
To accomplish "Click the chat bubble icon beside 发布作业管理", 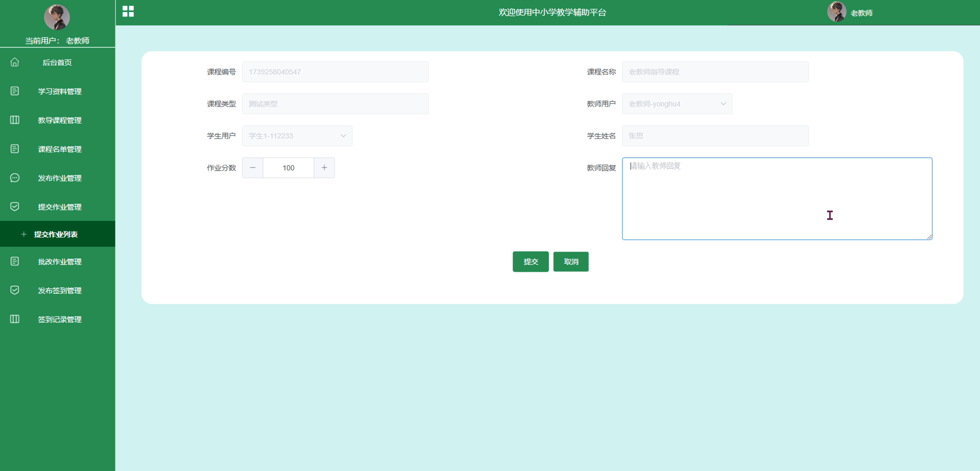I will 15,178.
